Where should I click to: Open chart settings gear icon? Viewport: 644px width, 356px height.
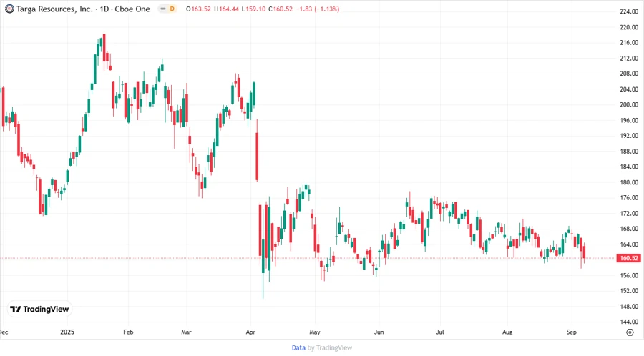click(630, 332)
